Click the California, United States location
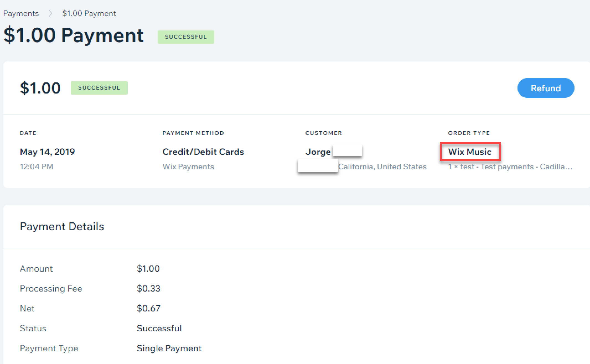 382,167
